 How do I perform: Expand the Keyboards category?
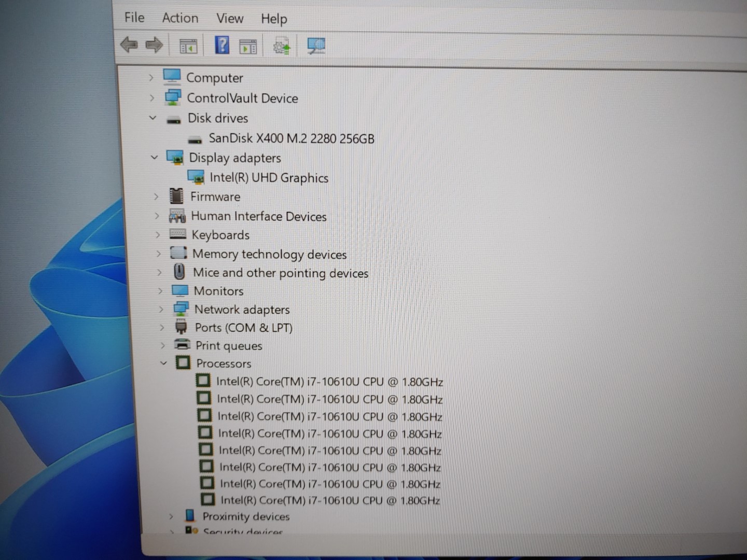[x=158, y=234]
